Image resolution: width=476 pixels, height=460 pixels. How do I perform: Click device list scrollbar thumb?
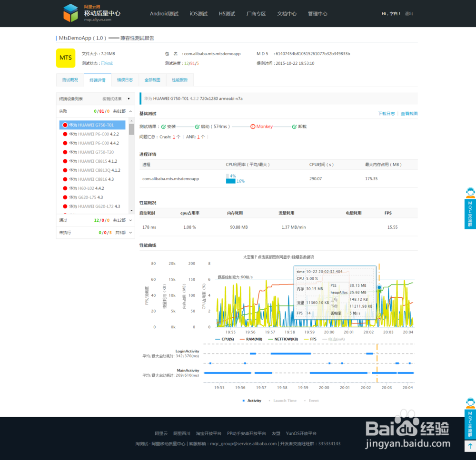(x=131, y=129)
